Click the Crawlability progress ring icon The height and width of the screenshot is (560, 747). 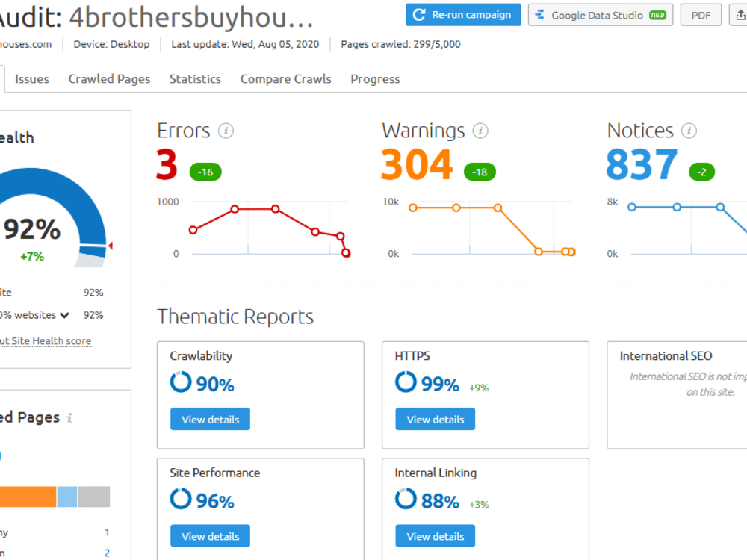coord(181,382)
